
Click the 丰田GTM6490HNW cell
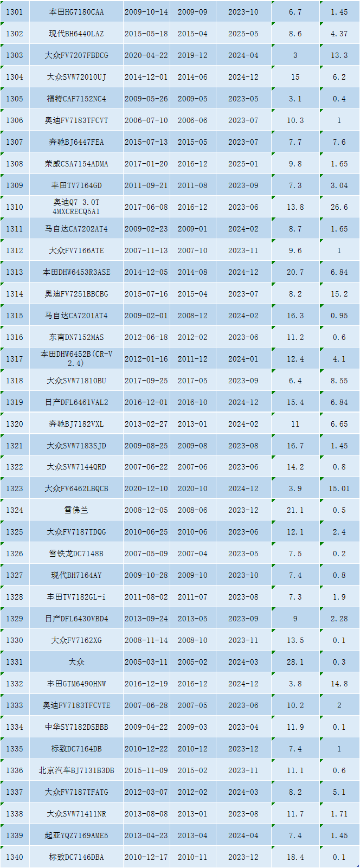(x=76, y=684)
